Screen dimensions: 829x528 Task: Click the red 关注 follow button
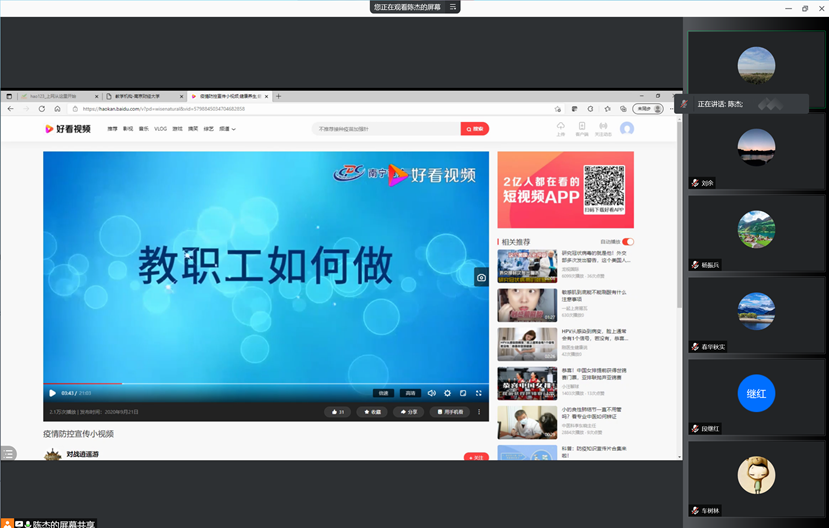(476, 457)
